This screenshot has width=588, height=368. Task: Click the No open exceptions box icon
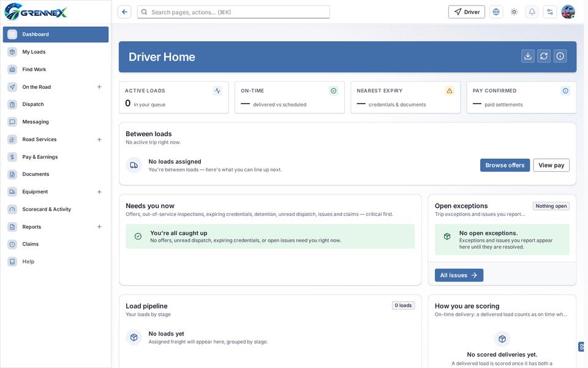[x=447, y=236]
